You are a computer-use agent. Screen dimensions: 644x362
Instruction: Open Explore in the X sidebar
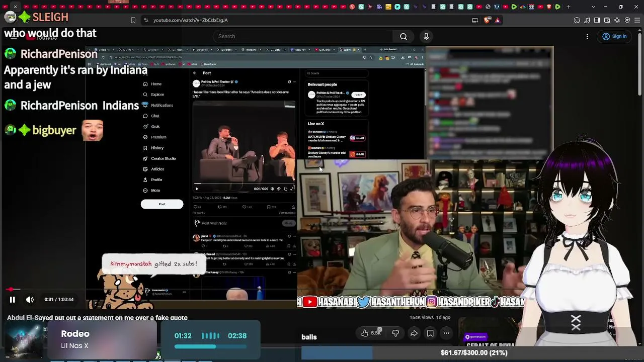154,95
